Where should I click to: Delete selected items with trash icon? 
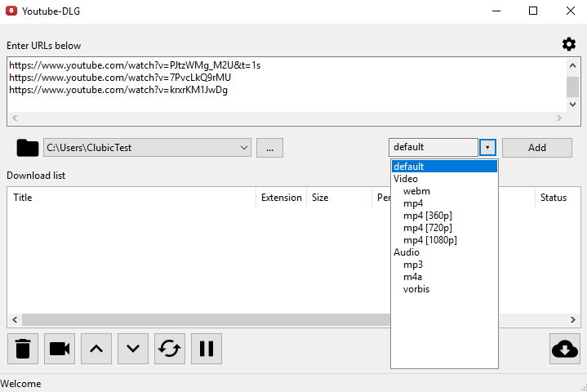(23, 349)
